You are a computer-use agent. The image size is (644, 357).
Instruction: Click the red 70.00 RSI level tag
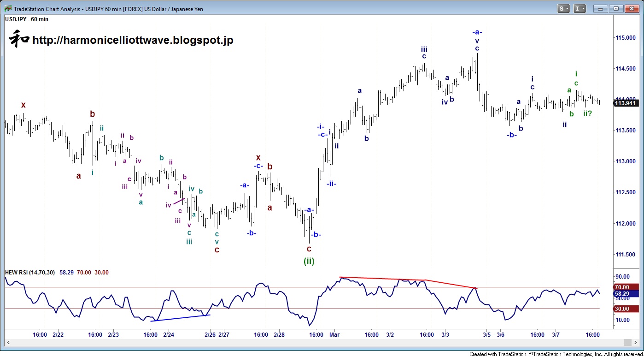coord(626,287)
